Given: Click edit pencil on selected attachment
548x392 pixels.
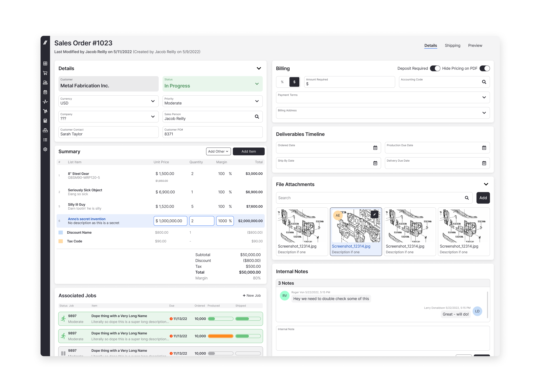Looking at the screenshot, I should (374, 214).
